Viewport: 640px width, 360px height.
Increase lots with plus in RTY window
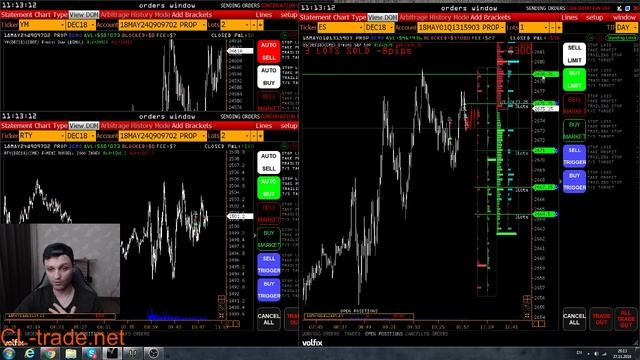point(260,136)
